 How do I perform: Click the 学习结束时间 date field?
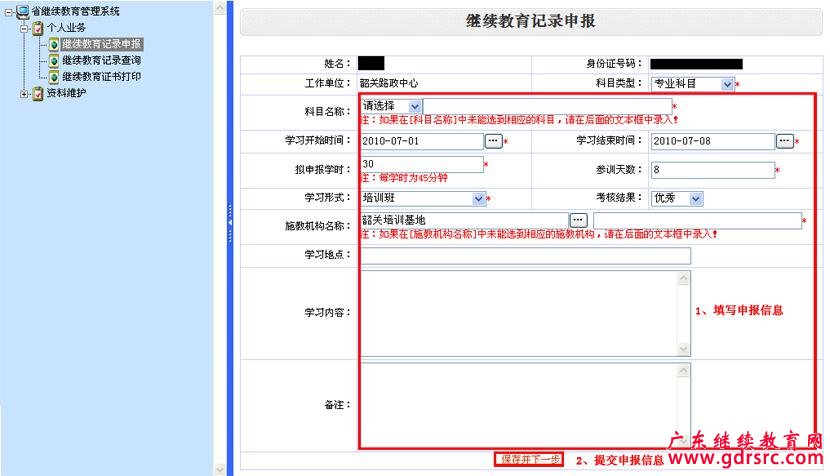713,141
